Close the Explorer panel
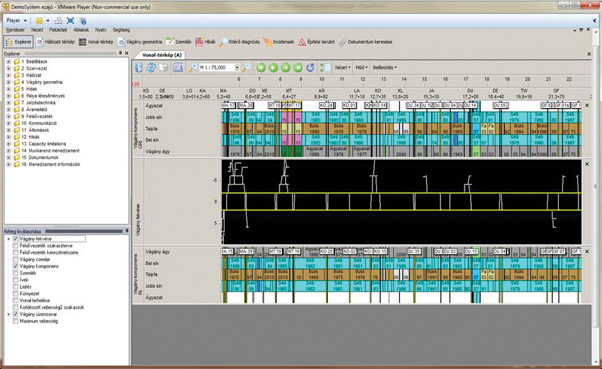 click(127, 53)
